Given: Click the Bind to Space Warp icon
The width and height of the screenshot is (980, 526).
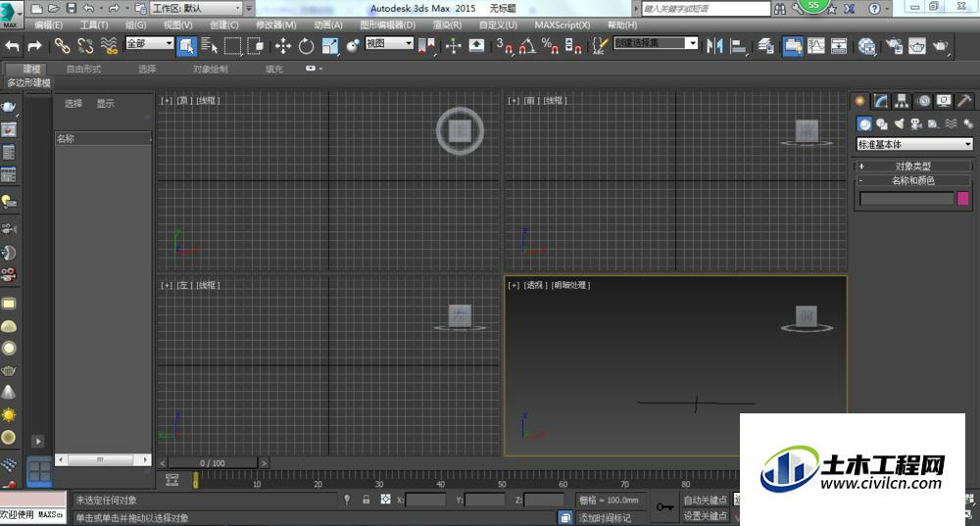Looking at the screenshot, I should tap(109, 46).
